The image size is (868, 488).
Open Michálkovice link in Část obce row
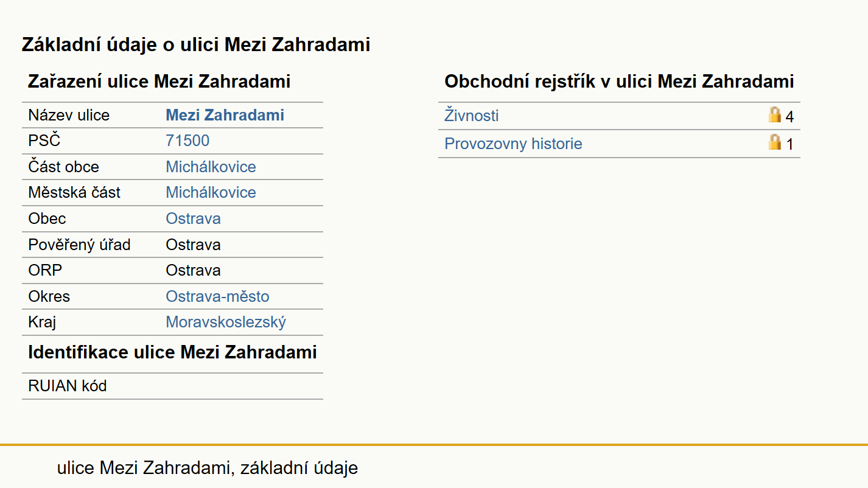[x=211, y=167]
